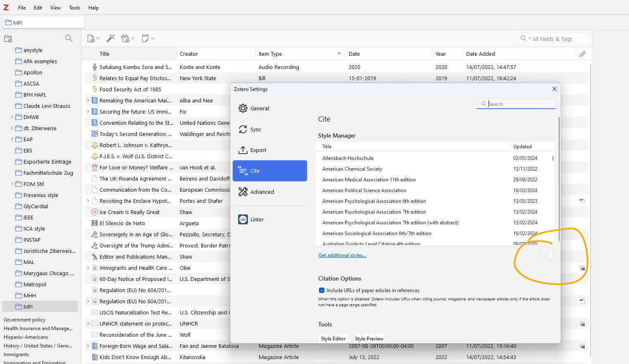Click the Get additional styles link

pos(342,255)
